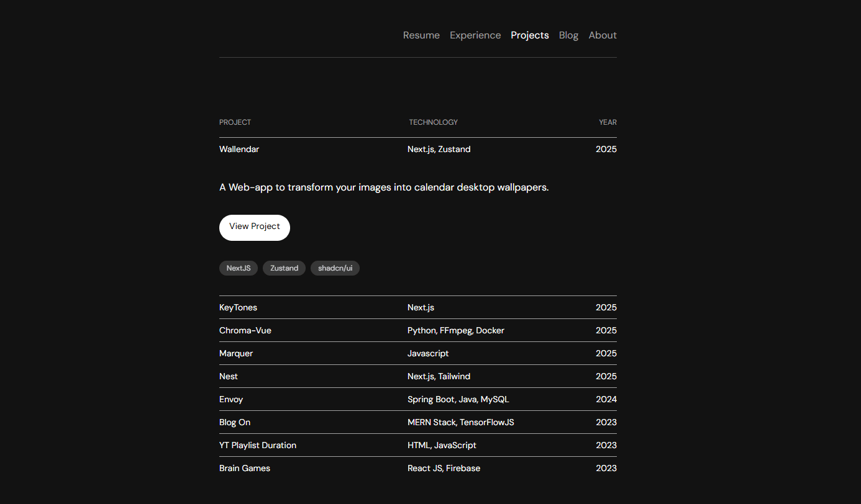Click the Zustand tag chip
861x504 pixels.
coord(284,268)
